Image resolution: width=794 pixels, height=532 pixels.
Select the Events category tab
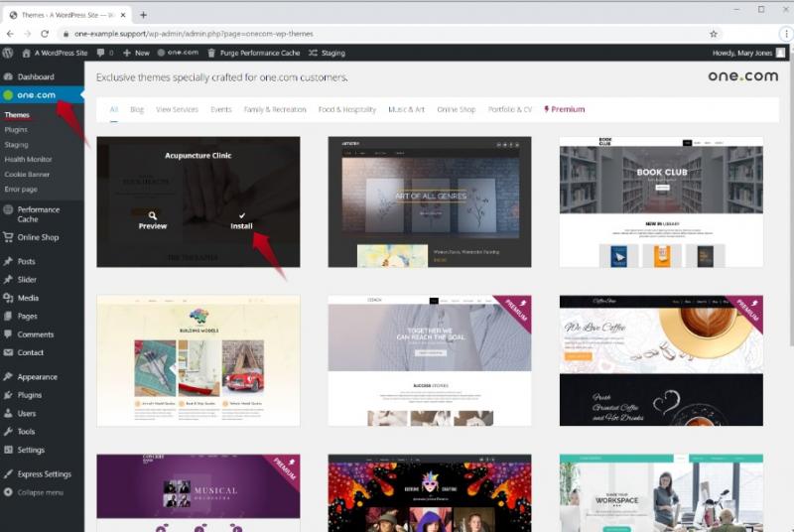point(221,109)
